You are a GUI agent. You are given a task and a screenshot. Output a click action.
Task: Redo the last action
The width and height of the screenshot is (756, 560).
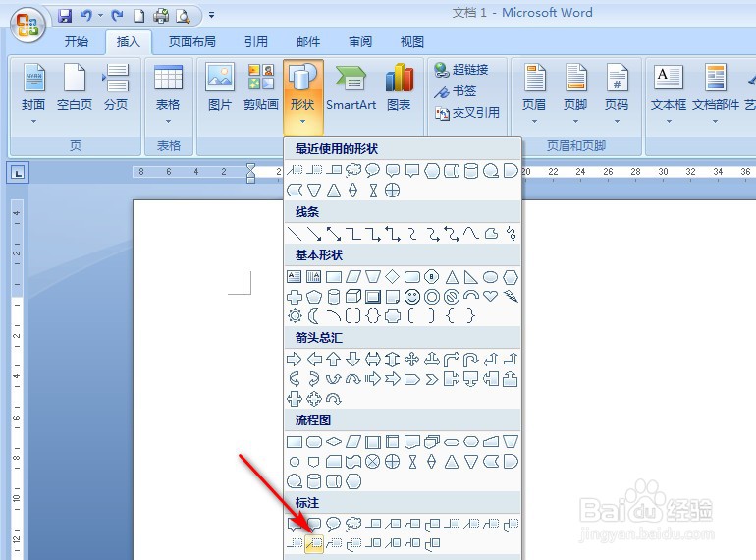[117, 16]
